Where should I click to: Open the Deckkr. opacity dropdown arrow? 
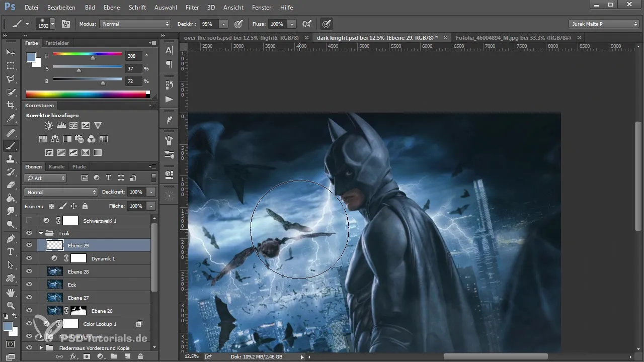223,24
